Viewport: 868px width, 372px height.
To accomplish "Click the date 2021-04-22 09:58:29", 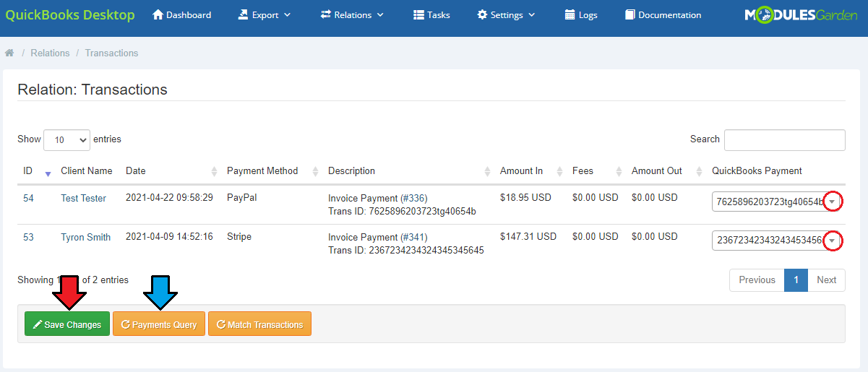I will [x=169, y=197].
